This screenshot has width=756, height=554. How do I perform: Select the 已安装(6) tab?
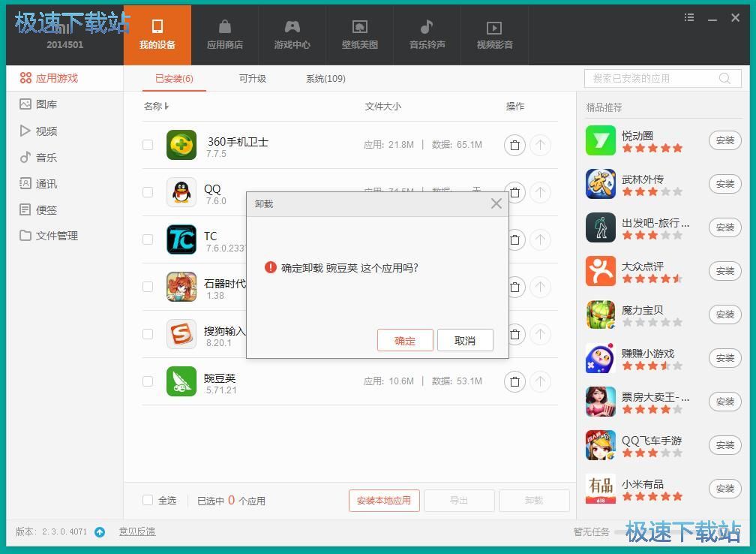tap(174, 79)
